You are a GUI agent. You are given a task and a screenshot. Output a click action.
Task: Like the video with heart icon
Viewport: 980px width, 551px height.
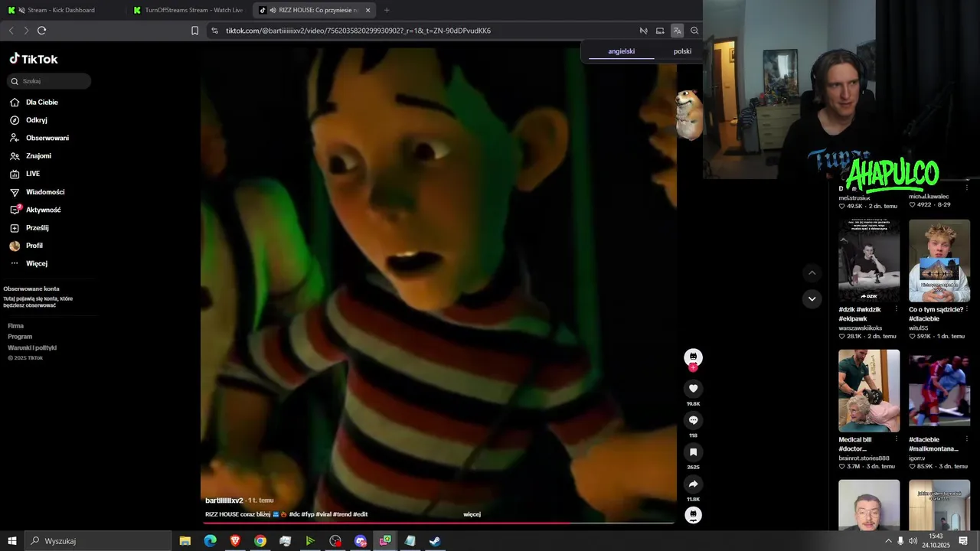(693, 389)
